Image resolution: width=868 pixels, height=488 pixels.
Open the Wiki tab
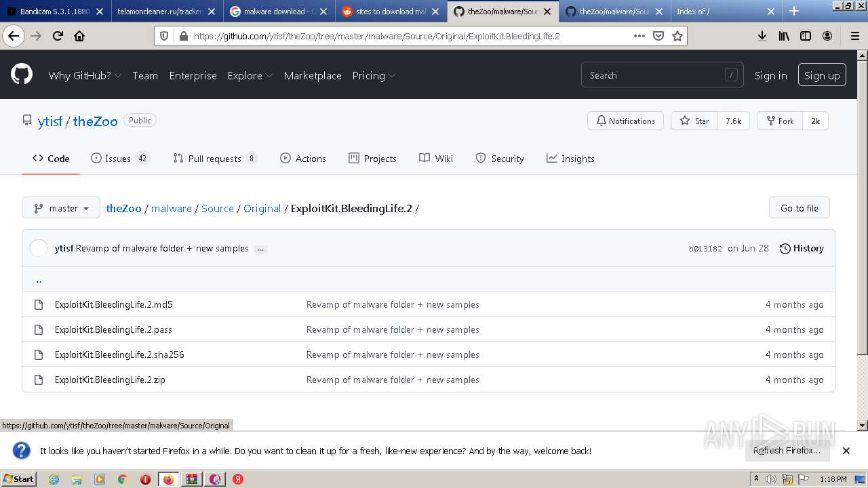tap(436, 159)
